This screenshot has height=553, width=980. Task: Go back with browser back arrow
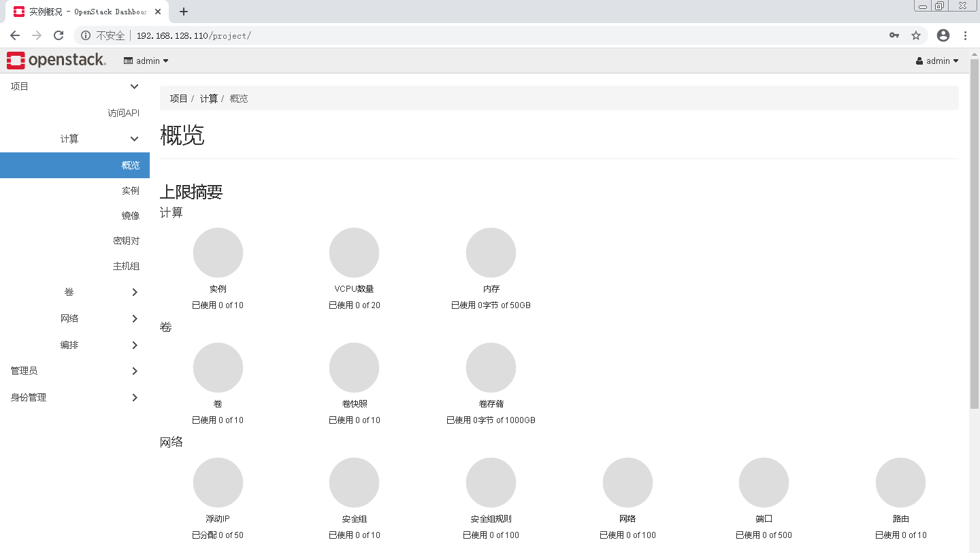tap(15, 35)
